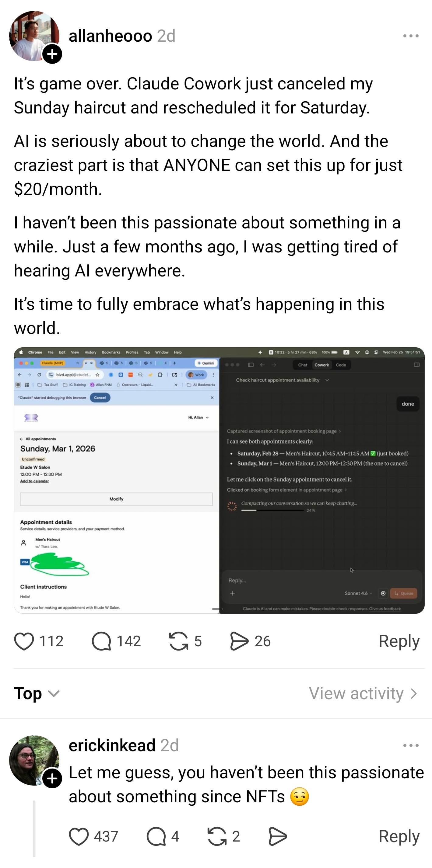Repost erickinkead's comment
Viewport: 432px width, 868px height.
(217, 837)
